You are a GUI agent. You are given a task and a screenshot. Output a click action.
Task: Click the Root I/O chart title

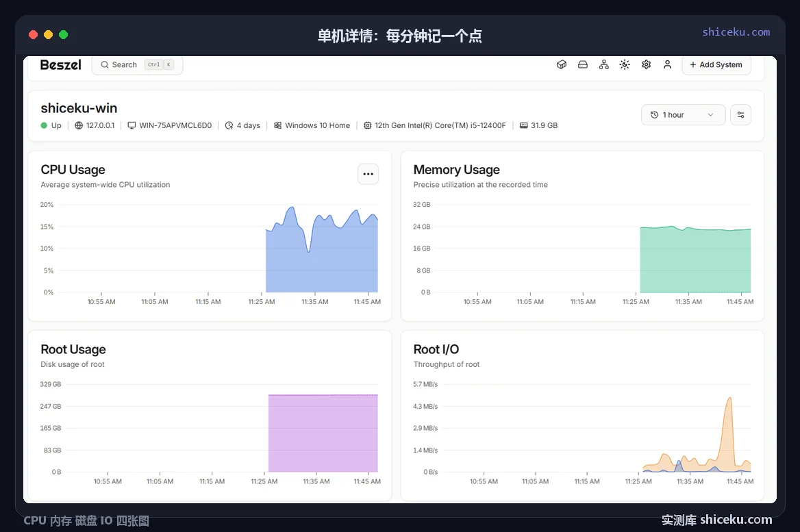[x=436, y=349]
